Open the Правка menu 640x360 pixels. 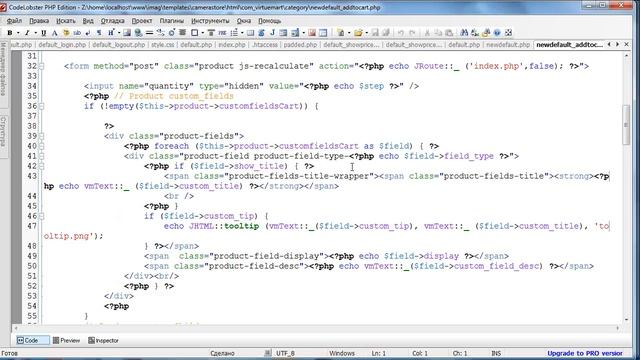(x=39, y=20)
